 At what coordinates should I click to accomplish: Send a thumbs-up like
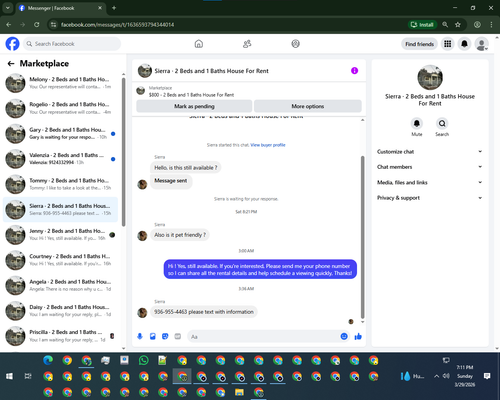pos(358,336)
